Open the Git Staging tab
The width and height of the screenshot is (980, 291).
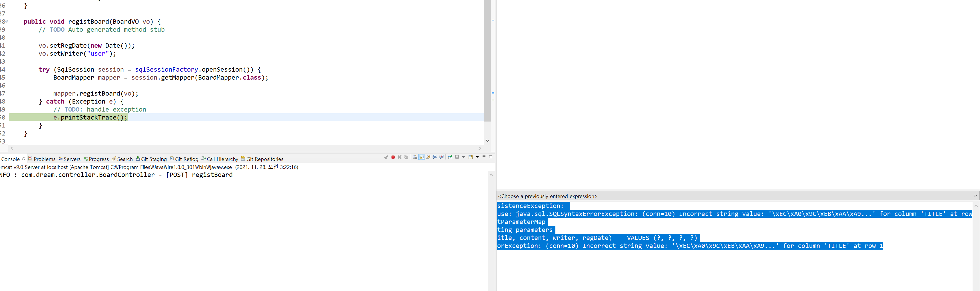pyautogui.click(x=151, y=159)
